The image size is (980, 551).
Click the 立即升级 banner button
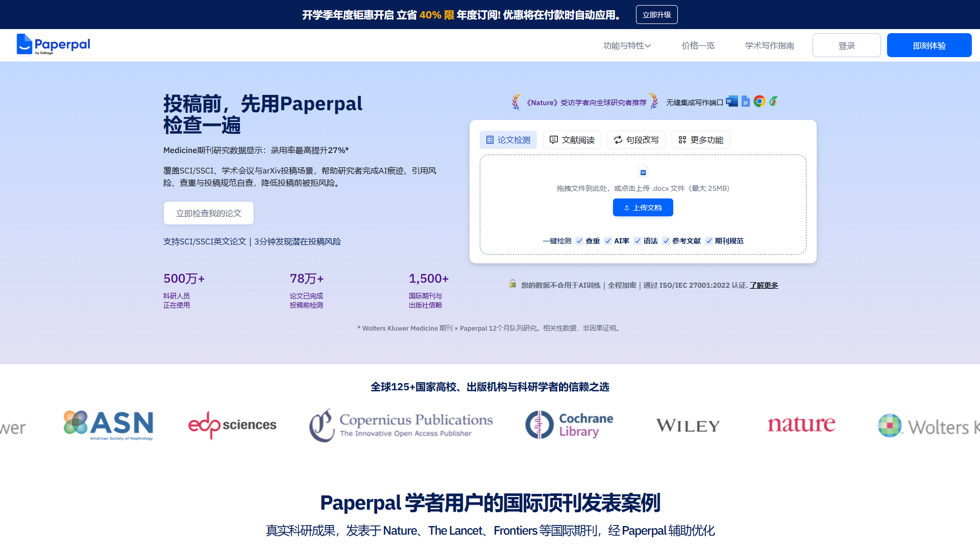click(657, 14)
